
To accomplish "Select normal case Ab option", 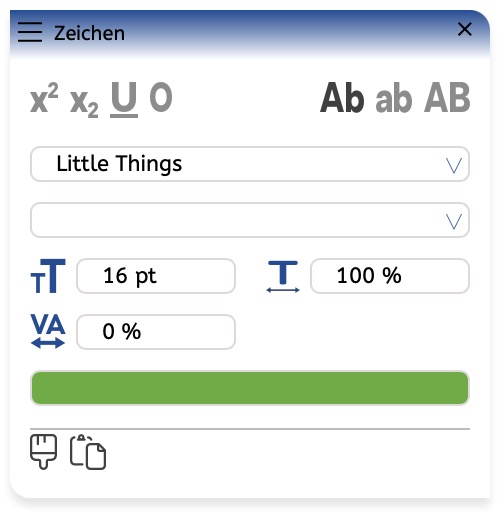I will (342, 98).
